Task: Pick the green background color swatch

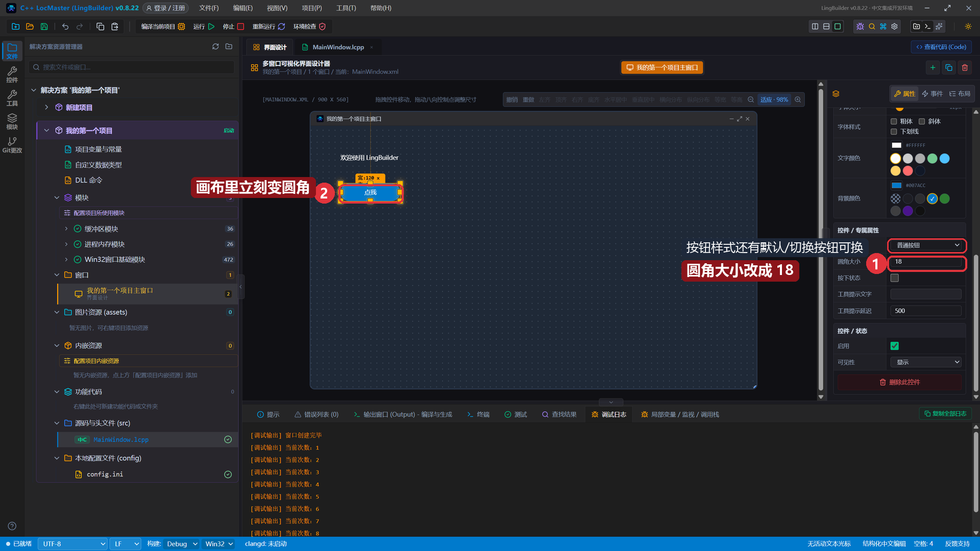Action: (x=944, y=199)
